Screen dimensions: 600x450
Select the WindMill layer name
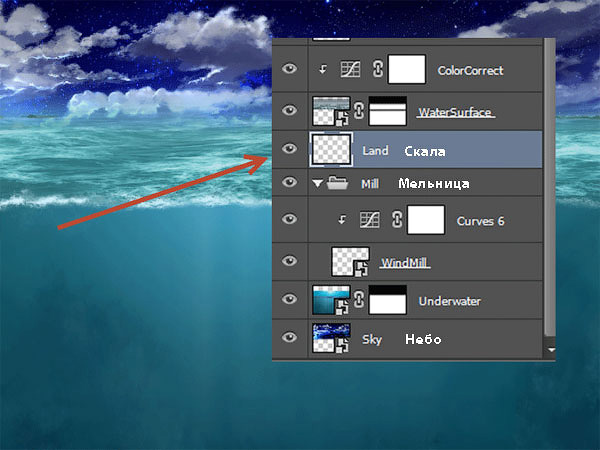click(x=405, y=263)
